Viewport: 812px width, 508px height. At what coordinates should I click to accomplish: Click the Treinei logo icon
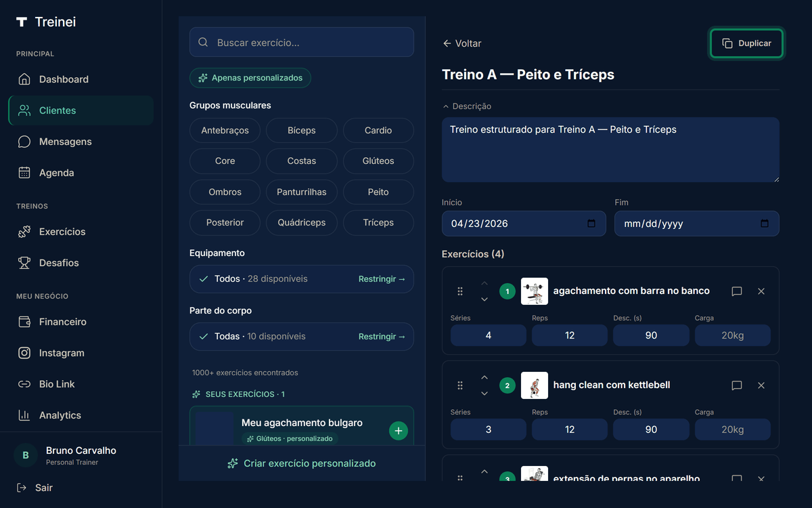point(22,22)
